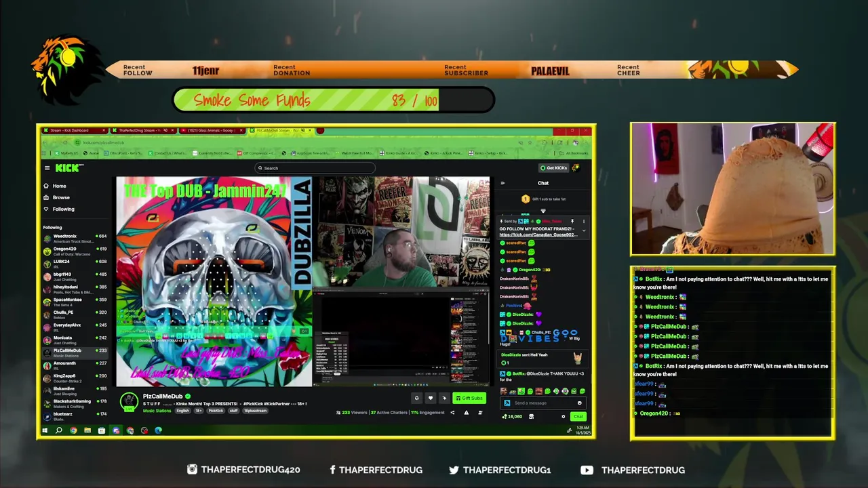This screenshot has width=868, height=488.
Task: Open pinned message three-dot options
Action: tap(583, 221)
